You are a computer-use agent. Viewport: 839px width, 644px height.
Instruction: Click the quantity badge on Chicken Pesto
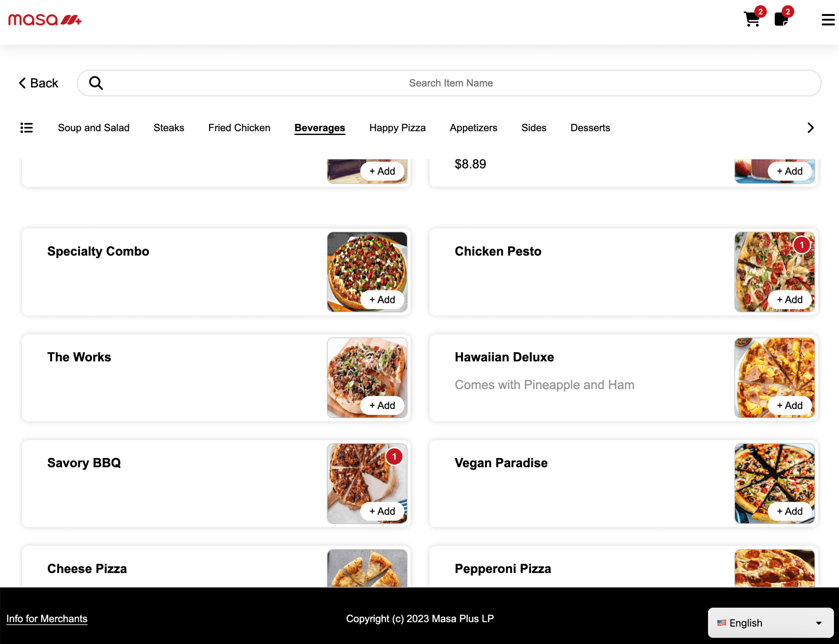point(802,245)
